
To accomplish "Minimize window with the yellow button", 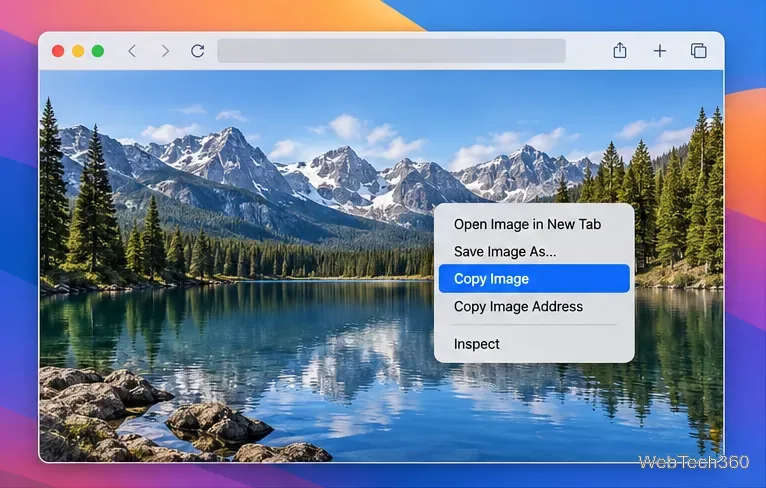I will point(78,51).
